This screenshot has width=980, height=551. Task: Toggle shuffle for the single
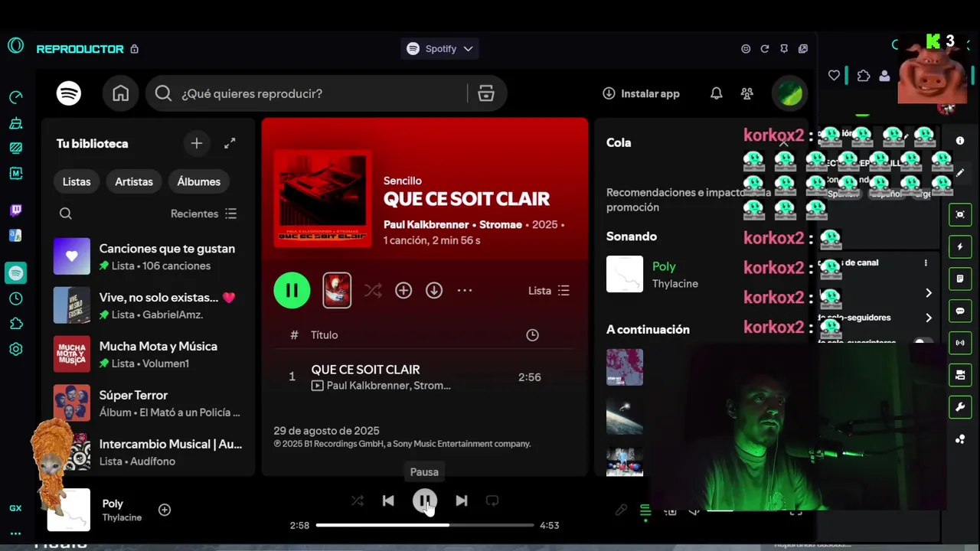(x=373, y=290)
